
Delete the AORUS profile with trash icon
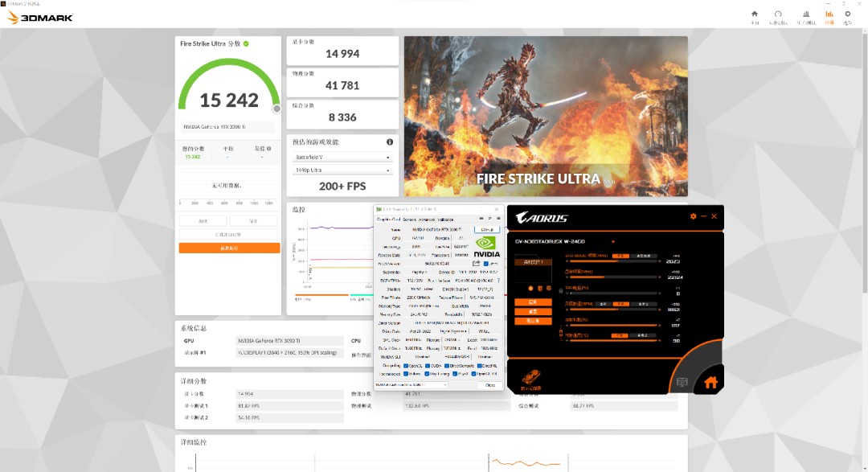pyautogui.click(x=540, y=289)
